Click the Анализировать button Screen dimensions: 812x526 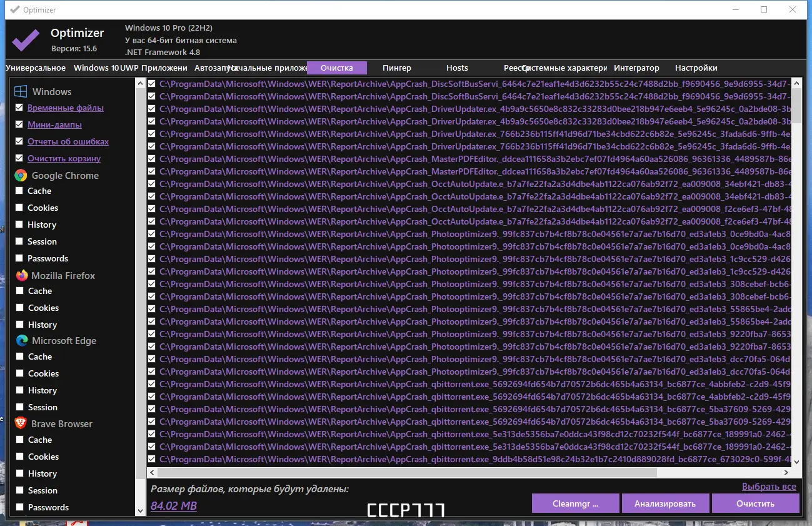click(x=665, y=503)
